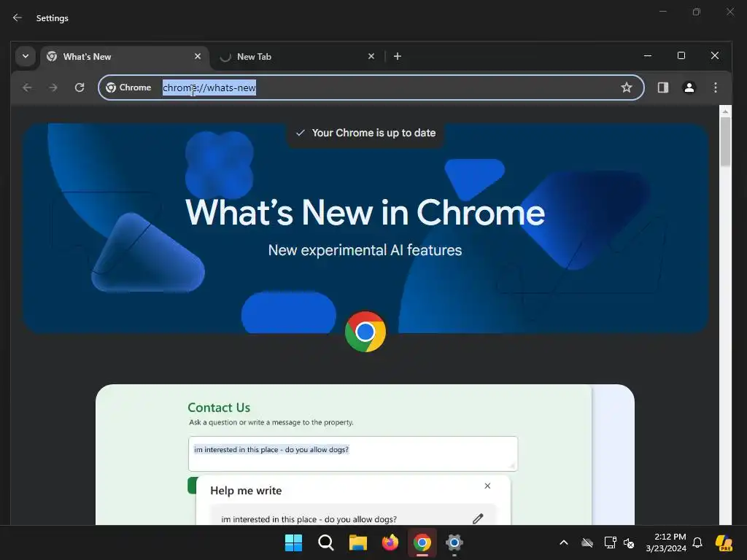The image size is (747, 560).
Task: Open the Chrome three-dot menu
Action: click(715, 87)
